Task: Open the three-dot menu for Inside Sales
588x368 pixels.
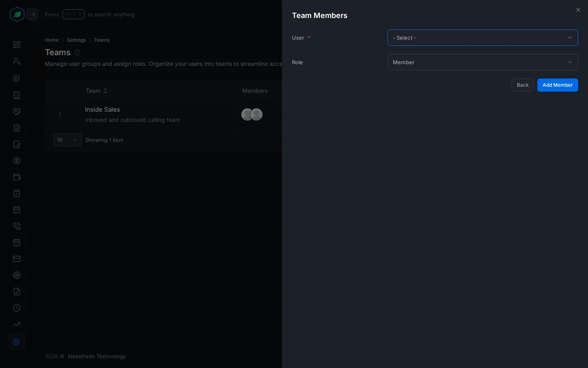Action: tap(60, 114)
